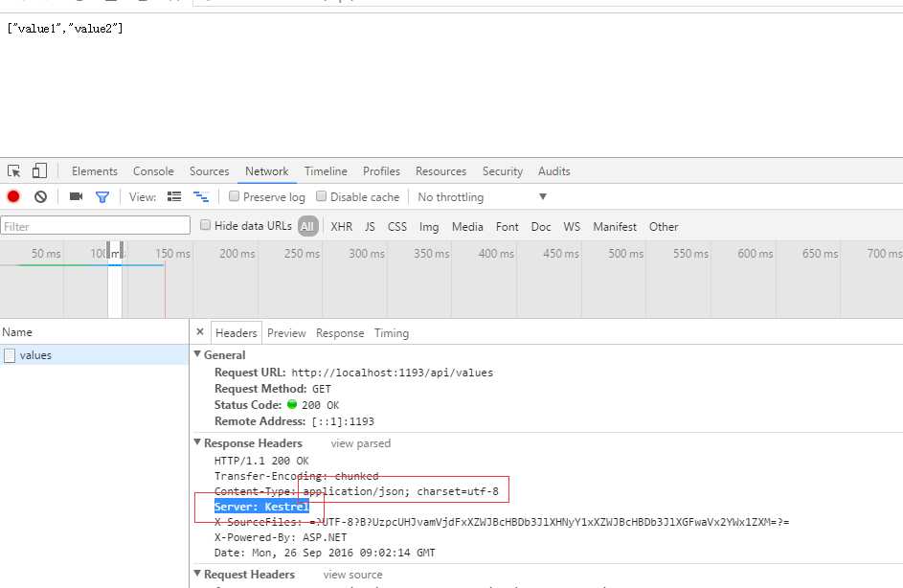Collapse the General section
This screenshot has height=588, width=903.
[x=197, y=354]
